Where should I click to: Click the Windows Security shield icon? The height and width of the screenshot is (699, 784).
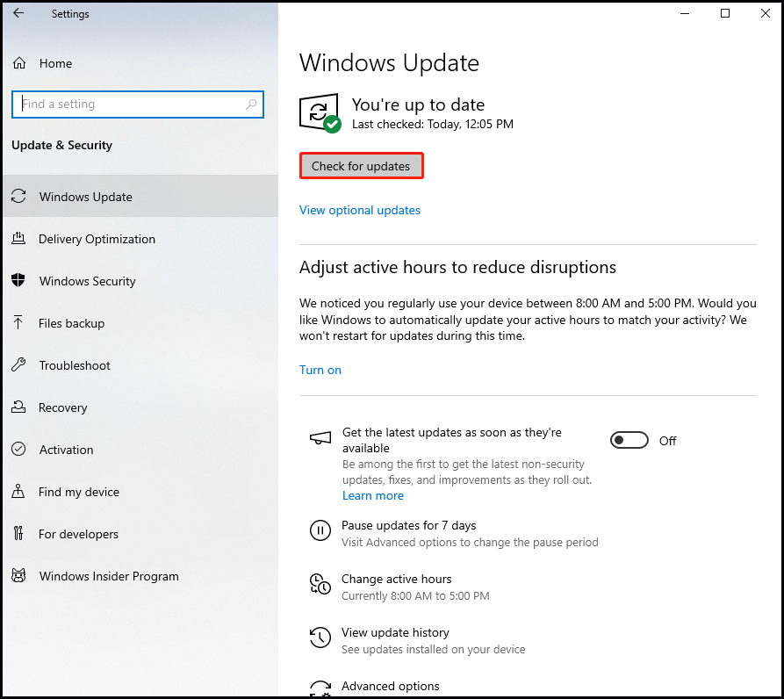click(x=18, y=280)
